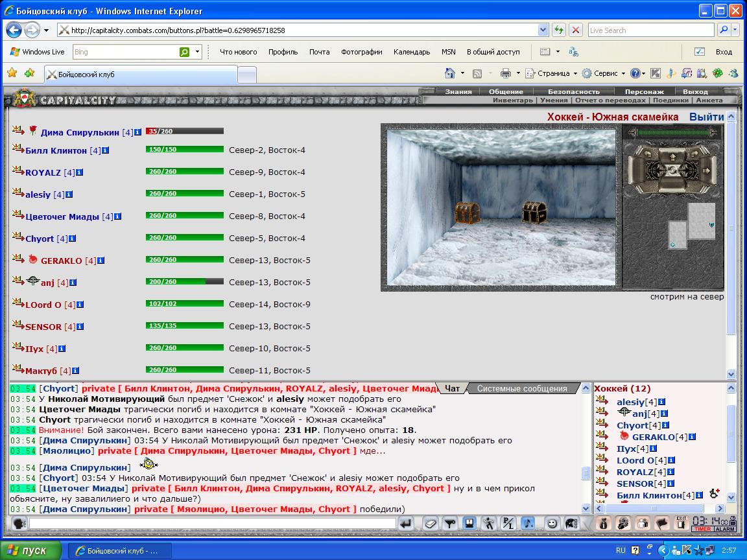This screenshot has width=747, height=560.
Task: Open the Поединки link
Action: point(670,100)
